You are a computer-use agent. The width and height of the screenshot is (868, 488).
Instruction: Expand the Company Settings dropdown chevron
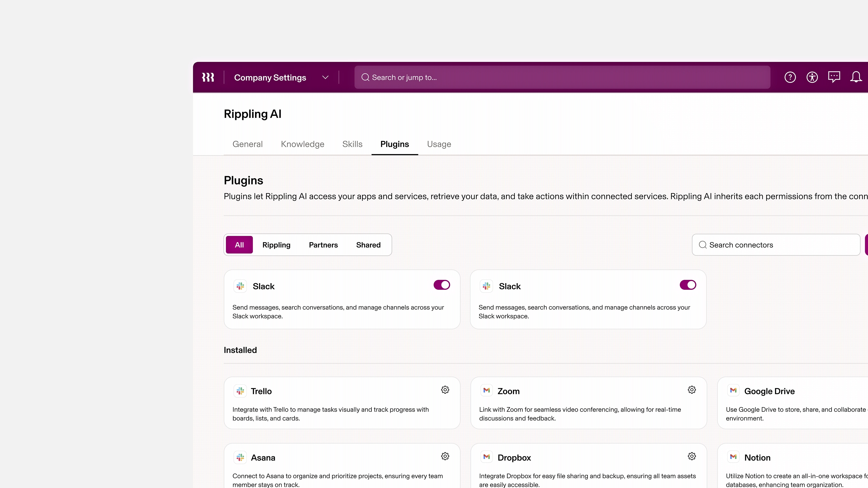(x=325, y=78)
